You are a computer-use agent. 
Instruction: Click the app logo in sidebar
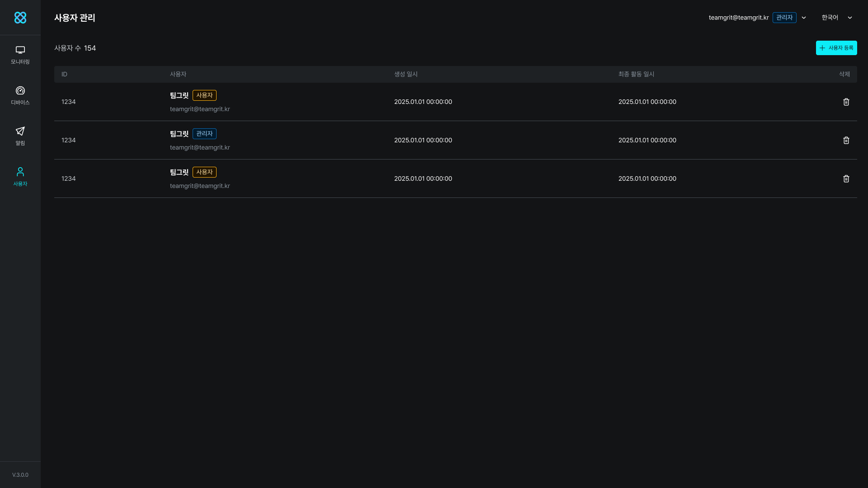click(20, 18)
